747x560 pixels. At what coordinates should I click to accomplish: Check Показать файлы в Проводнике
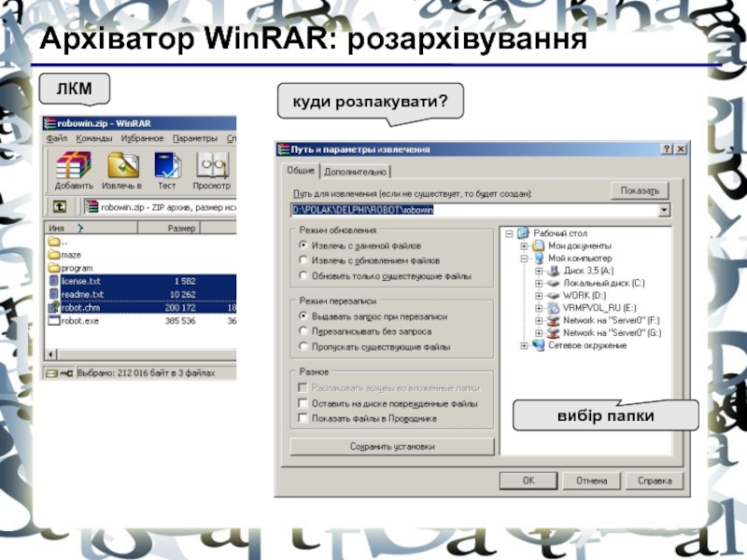pyautogui.click(x=303, y=418)
